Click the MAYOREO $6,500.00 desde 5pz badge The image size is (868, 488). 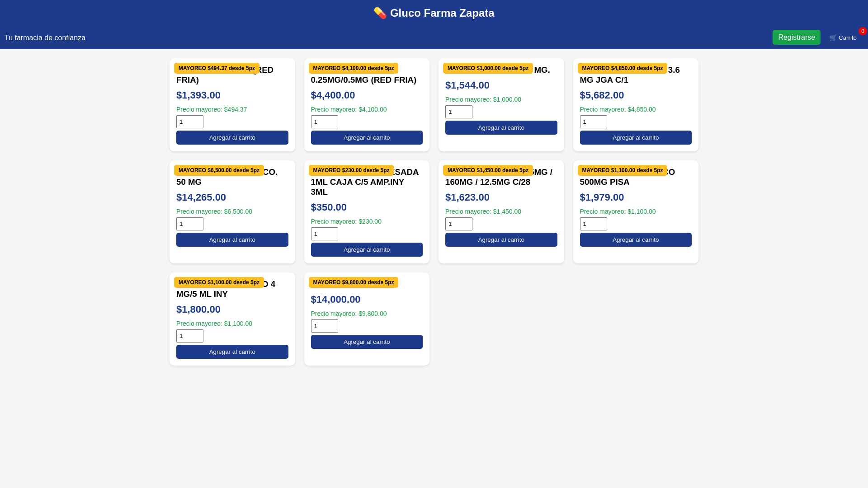click(219, 170)
